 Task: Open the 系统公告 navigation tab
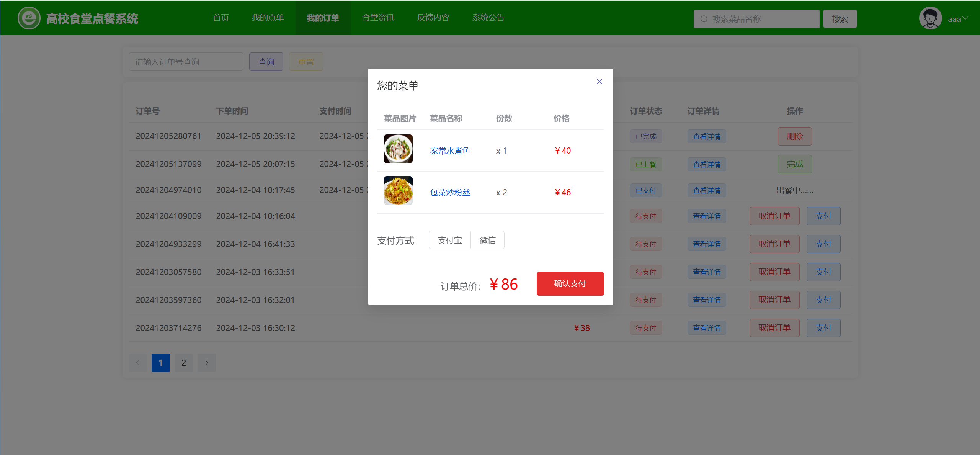point(488,18)
